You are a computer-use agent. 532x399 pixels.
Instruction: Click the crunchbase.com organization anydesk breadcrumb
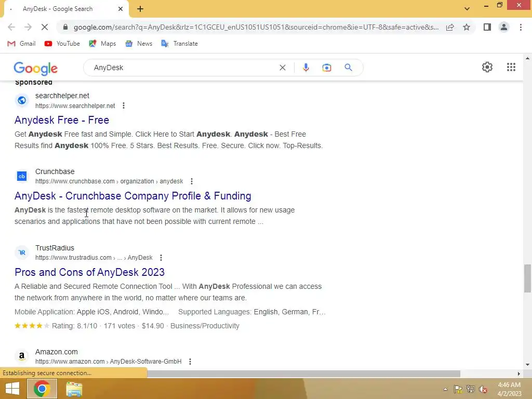tap(109, 181)
